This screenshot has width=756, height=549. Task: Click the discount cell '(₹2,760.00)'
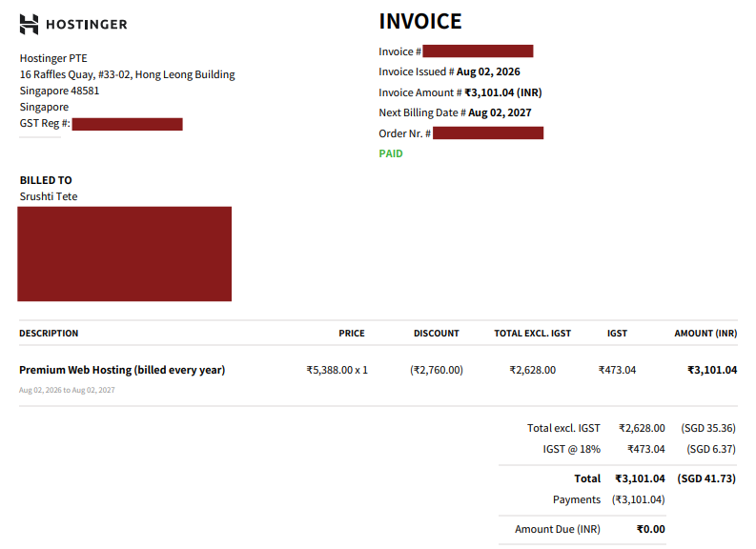(x=437, y=370)
